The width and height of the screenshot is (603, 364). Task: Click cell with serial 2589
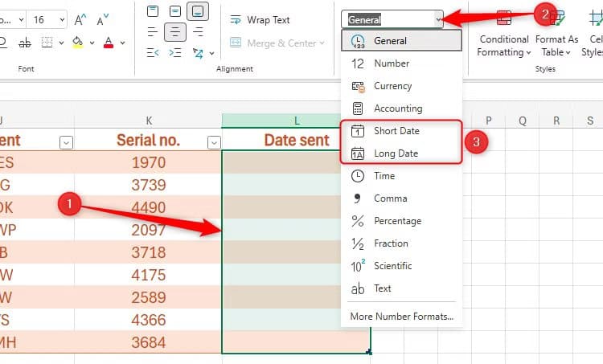[x=149, y=297]
